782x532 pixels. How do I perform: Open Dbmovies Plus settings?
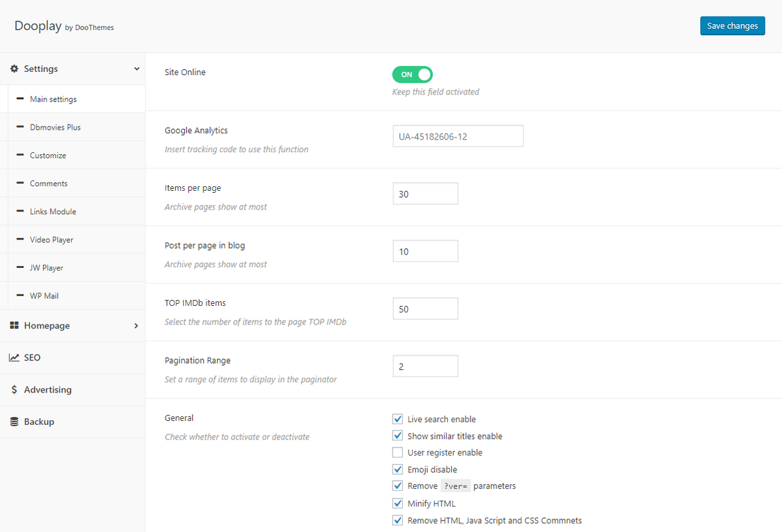[x=55, y=127]
